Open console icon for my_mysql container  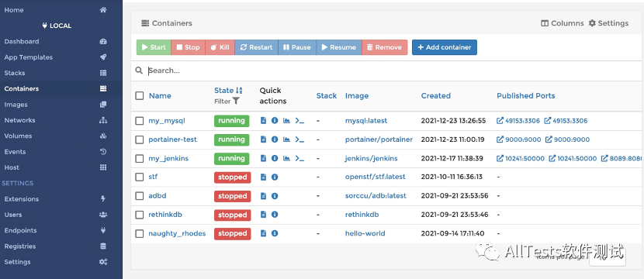click(x=299, y=121)
